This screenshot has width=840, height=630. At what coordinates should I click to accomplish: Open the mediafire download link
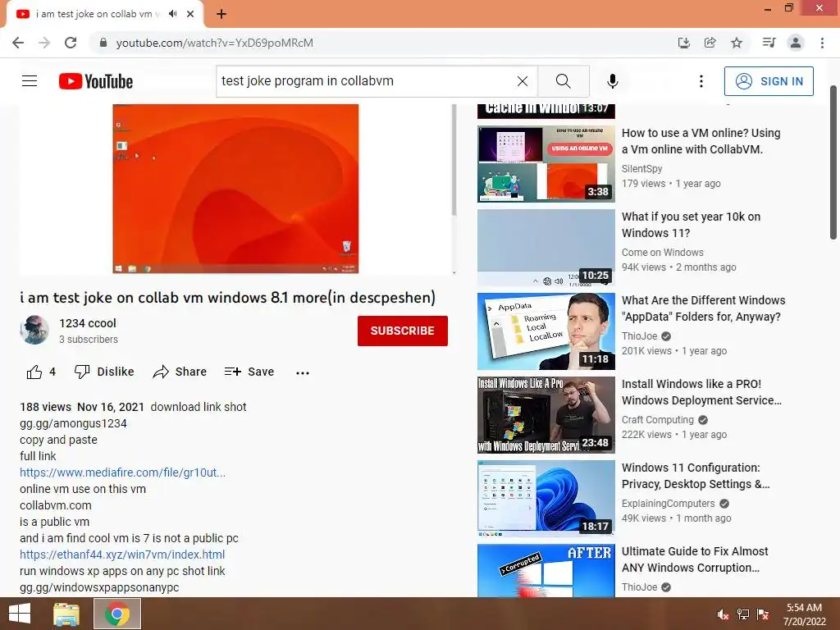tap(123, 472)
